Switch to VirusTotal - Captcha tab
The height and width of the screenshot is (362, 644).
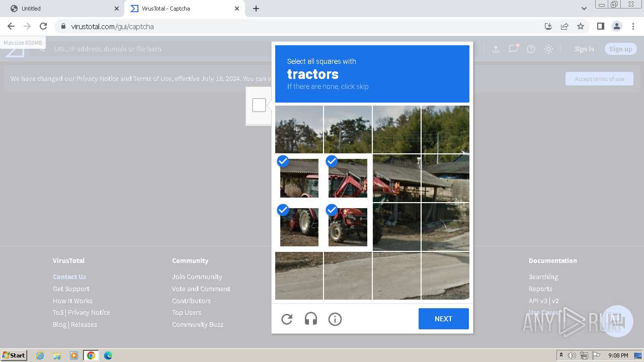click(184, 9)
